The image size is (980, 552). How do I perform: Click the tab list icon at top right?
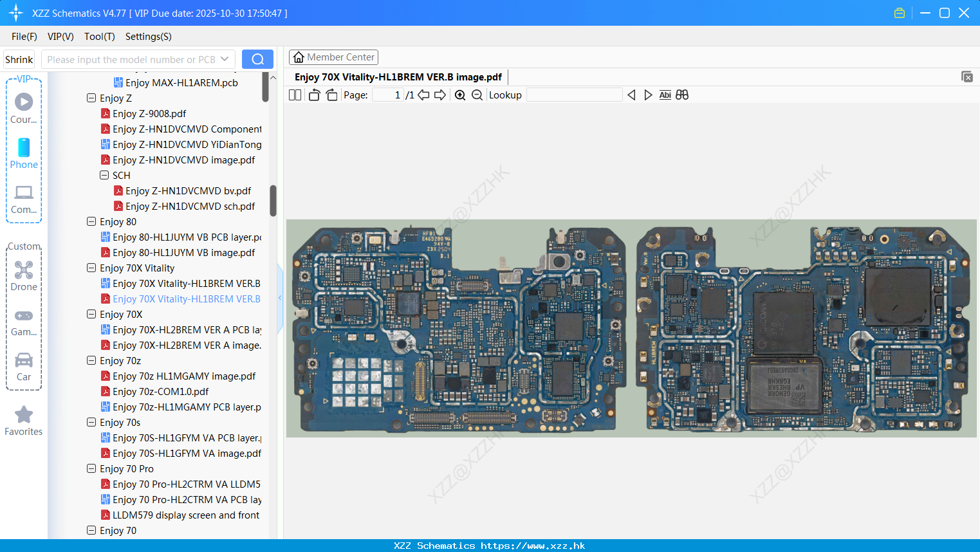pos(966,77)
